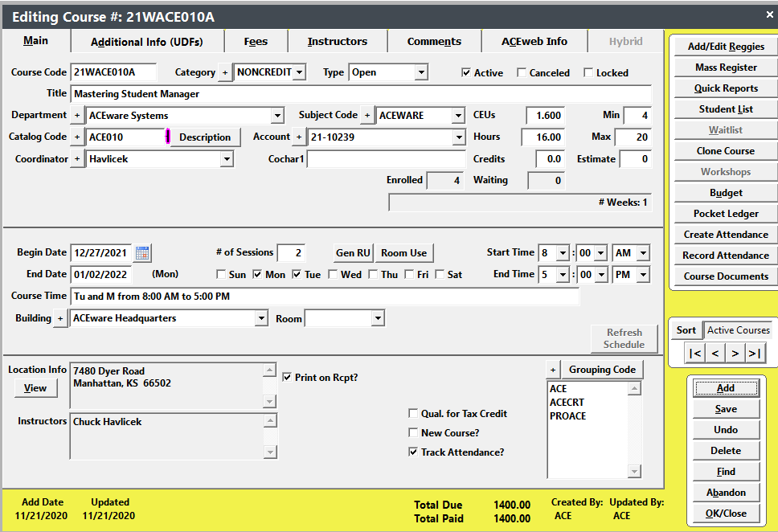Image resolution: width=778 pixels, height=532 pixels.
Task: Open the Category NONCREDIT dropdown
Action: click(x=301, y=72)
